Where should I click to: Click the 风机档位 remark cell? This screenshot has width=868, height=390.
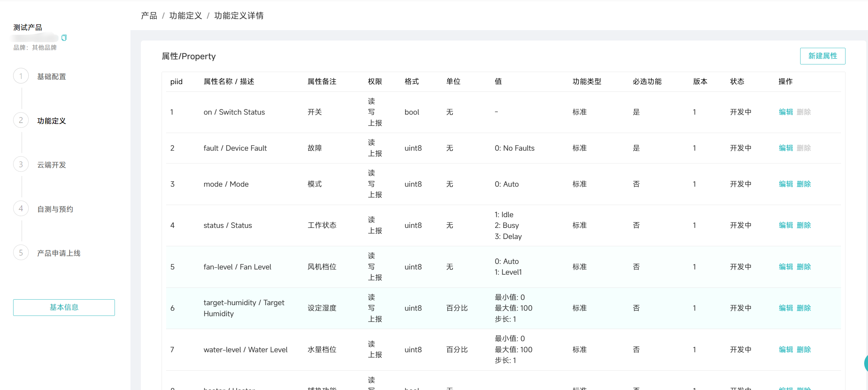click(x=322, y=267)
